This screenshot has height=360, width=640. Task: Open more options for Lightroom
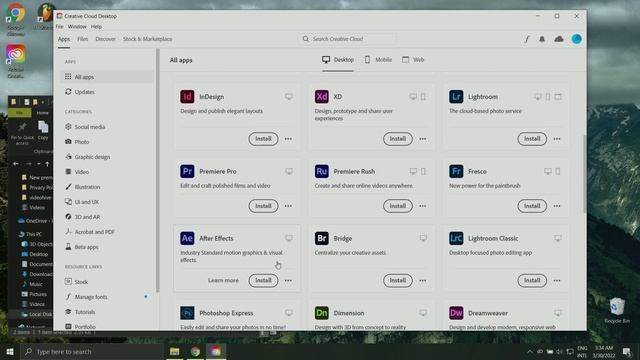557,139
